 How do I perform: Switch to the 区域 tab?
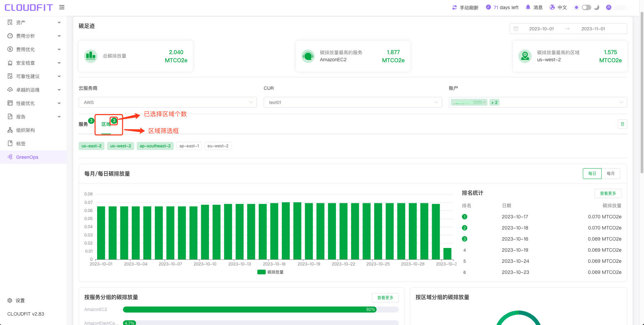click(106, 124)
